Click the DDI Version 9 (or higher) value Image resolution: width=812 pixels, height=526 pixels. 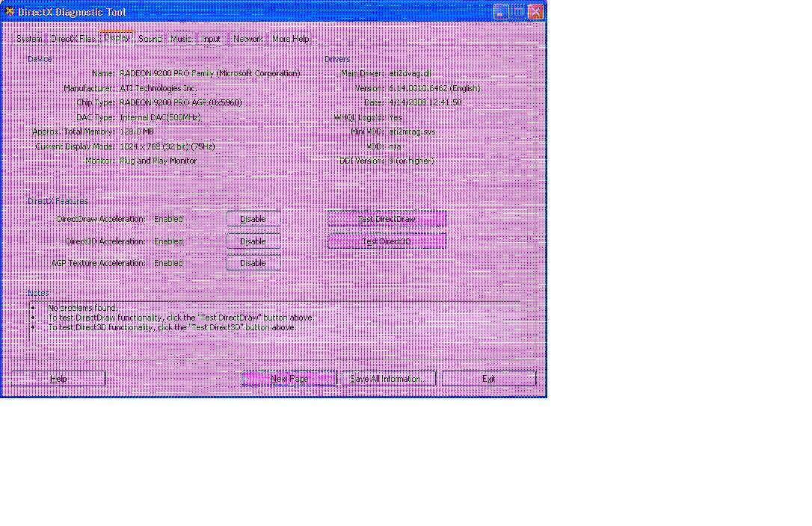(412, 161)
